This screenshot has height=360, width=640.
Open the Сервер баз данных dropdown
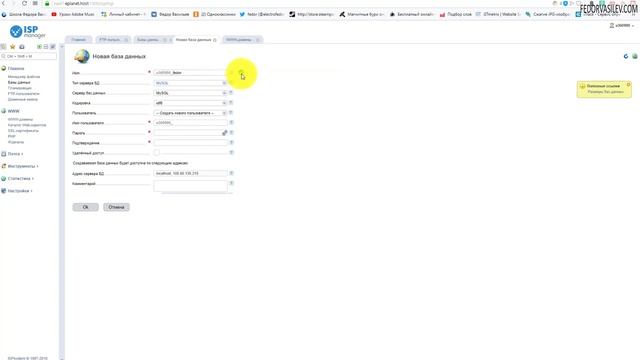[190, 93]
